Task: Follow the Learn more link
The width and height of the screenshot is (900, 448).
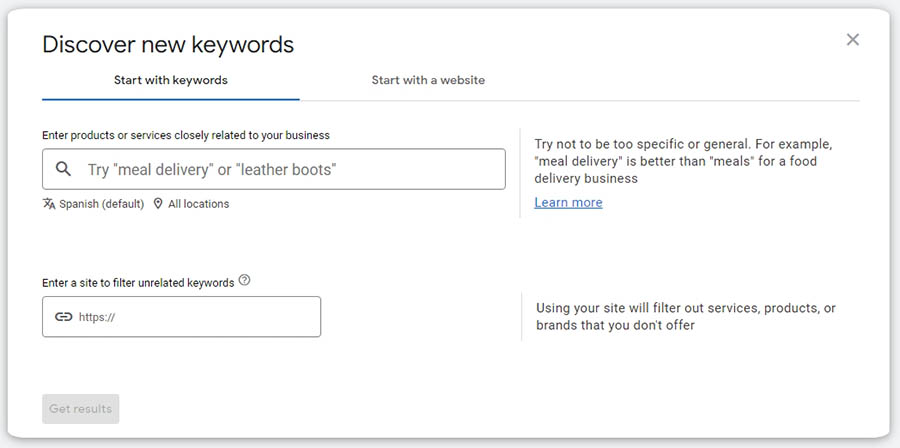Action: [x=568, y=202]
